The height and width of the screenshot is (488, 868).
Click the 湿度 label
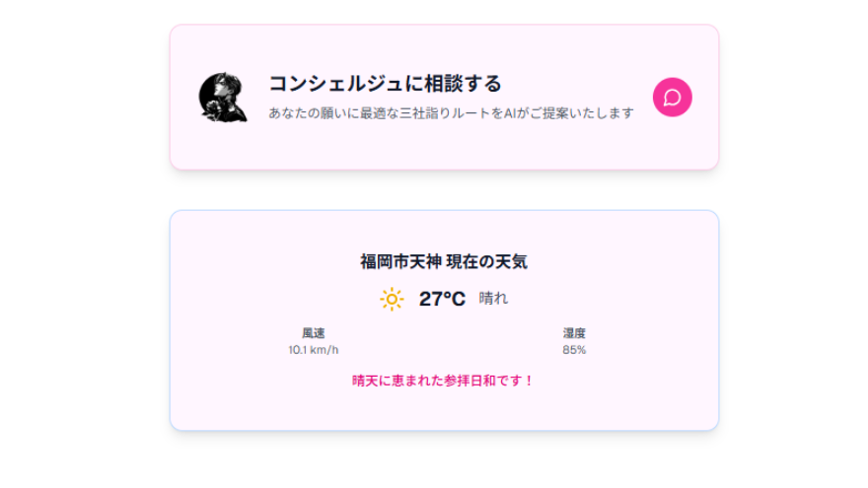(x=574, y=333)
